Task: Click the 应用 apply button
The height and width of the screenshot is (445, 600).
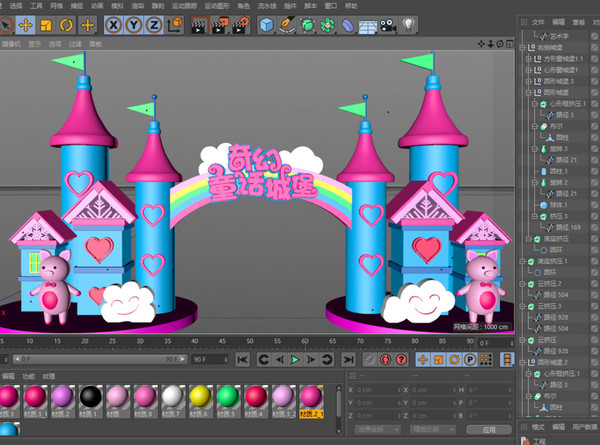Action: [x=489, y=430]
